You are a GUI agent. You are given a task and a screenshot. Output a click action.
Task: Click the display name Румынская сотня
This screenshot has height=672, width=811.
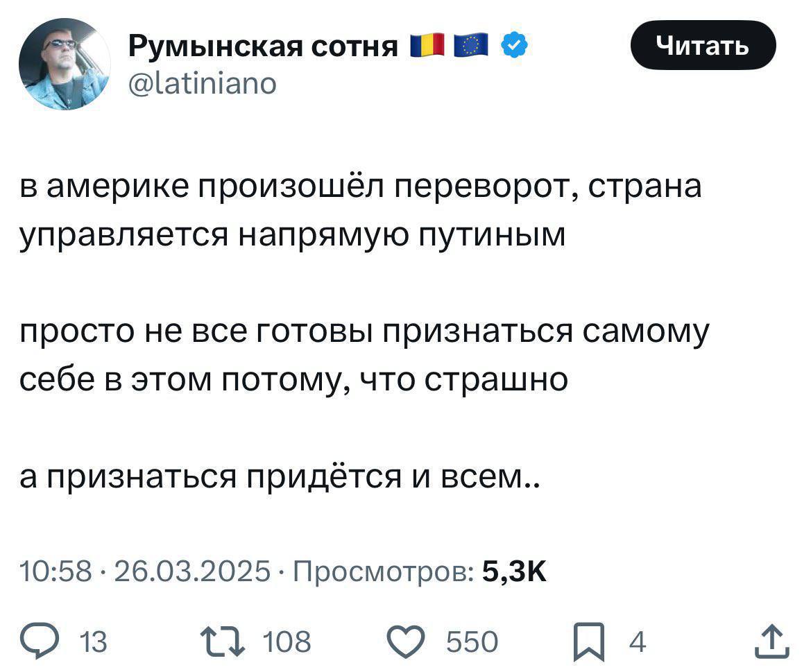pyautogui.click(x=263, y=47)
